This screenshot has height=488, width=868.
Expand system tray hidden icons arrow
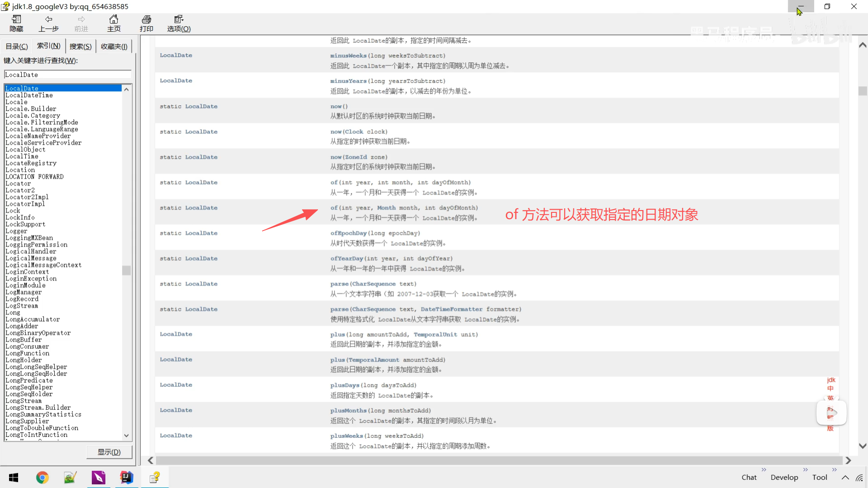pos(845,478)
